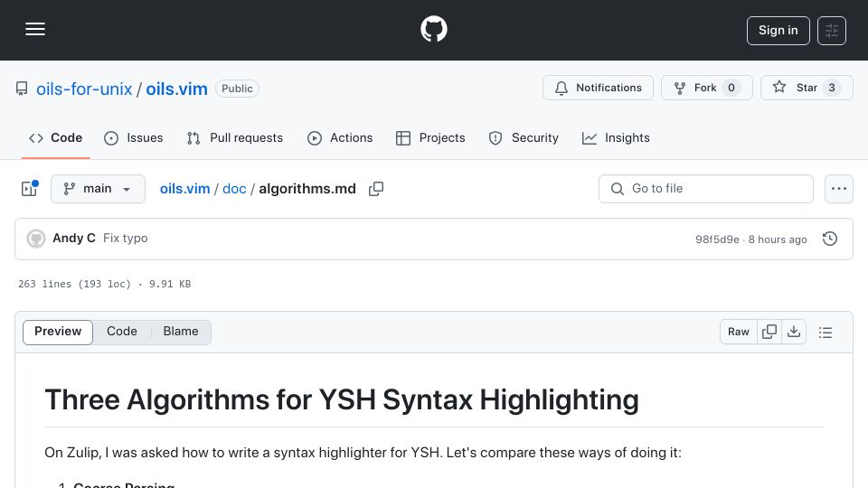Open commit 98f5d9e

717,239
